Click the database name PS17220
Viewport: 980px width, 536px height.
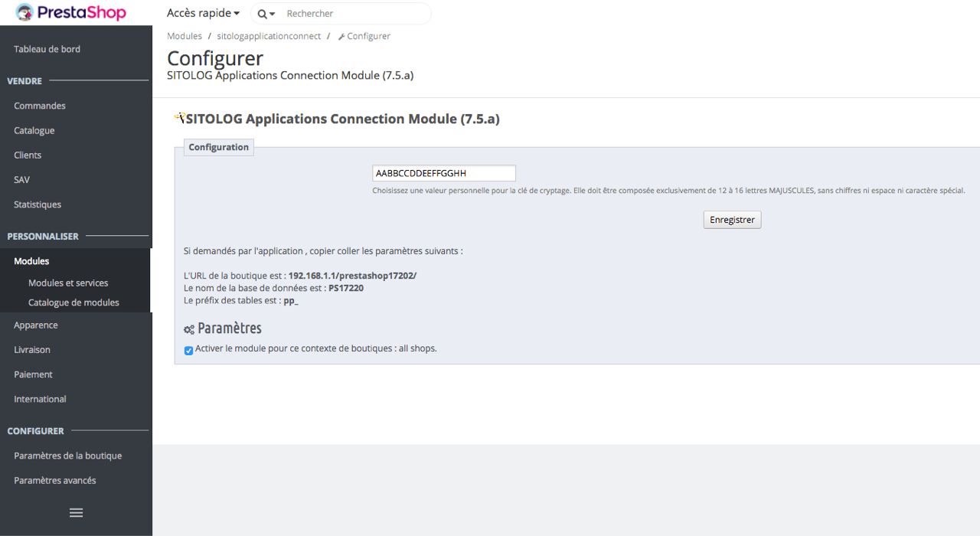coord(346,288)
